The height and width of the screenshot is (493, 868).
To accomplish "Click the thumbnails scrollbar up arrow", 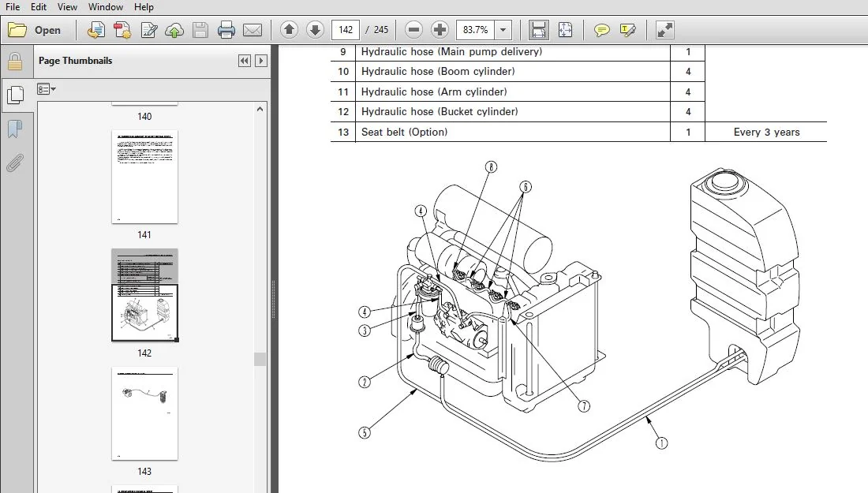I will (260, 110).
